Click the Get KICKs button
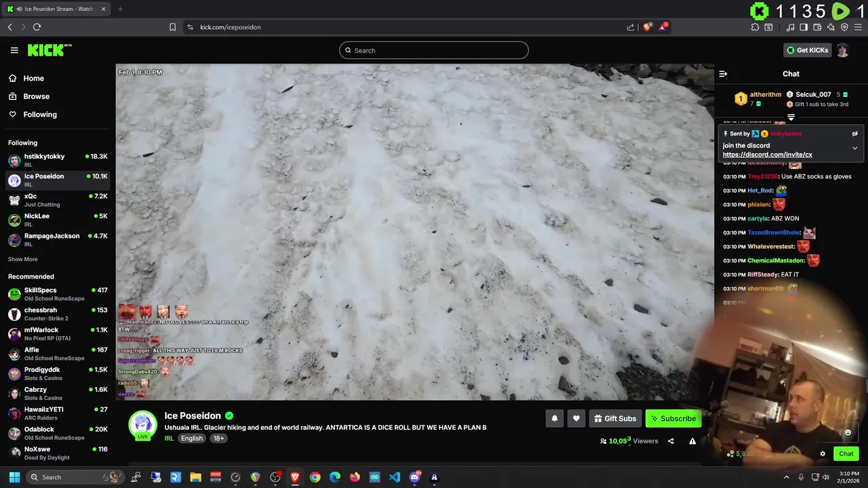The image size is (868, 488). pyautogui.click(x=807, y=50)
